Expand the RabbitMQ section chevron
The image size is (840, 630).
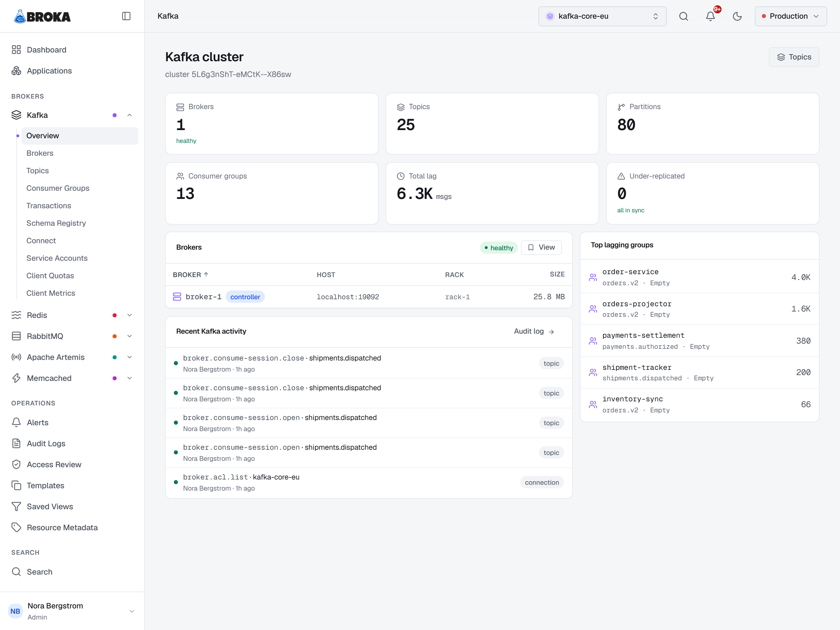tap(129, 336)
